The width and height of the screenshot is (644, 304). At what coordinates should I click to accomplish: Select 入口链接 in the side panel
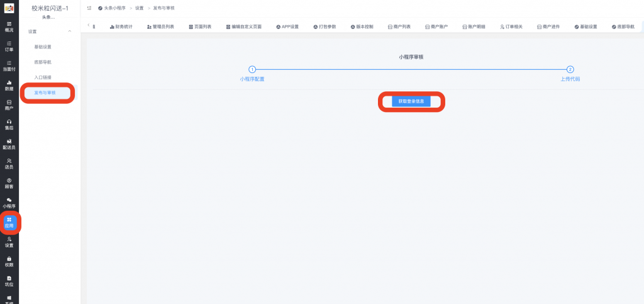pos(43,77)
